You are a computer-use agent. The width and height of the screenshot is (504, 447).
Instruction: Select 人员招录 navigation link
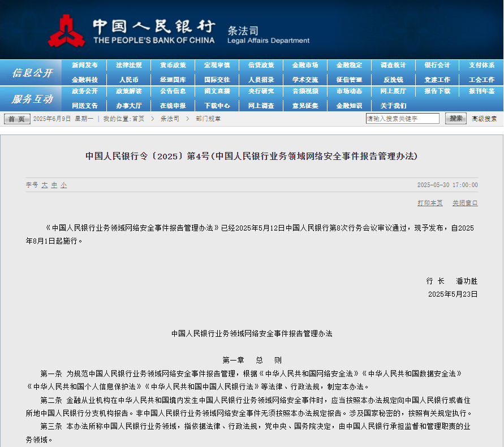click(261, 80)
